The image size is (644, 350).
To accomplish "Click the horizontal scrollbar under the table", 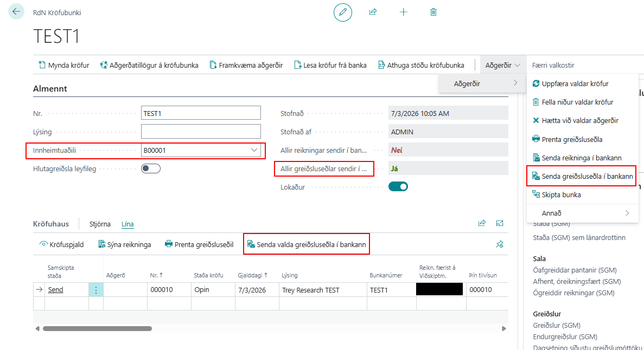I will 97,329.
